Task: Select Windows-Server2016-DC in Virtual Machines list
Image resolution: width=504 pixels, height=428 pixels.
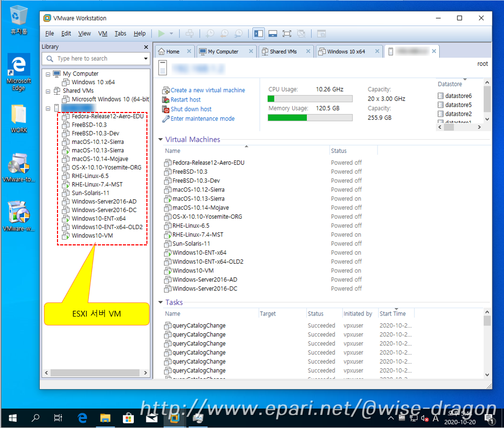Action: (205, 289)
